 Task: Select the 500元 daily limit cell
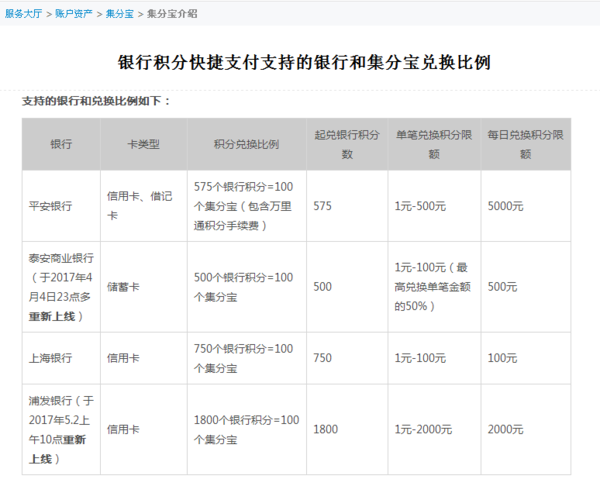coord(525,287)
